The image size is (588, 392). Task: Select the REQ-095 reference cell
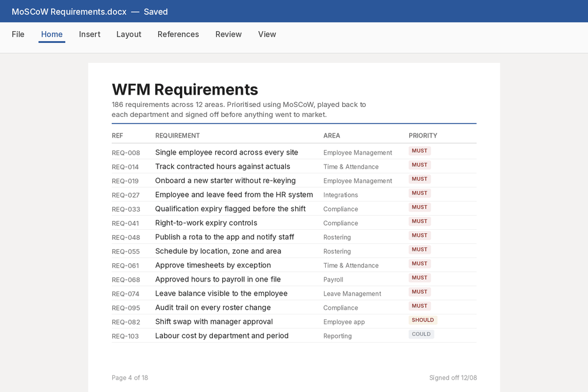[x=126, y=308]
